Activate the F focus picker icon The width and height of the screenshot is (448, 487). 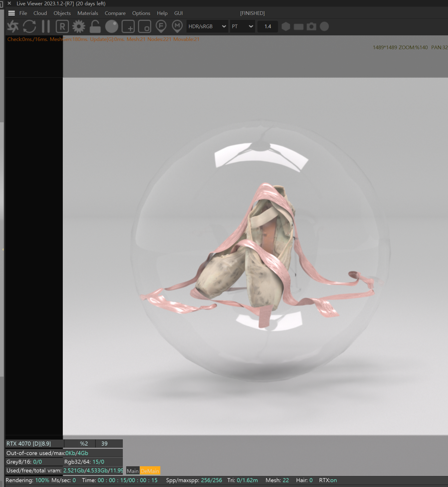point(161,27)
